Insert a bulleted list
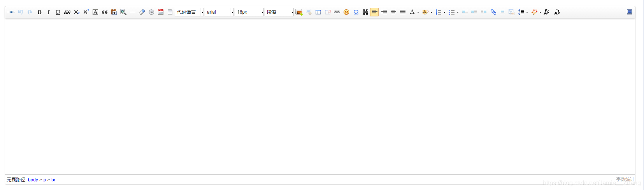This screenshot has width=644, height=190. [x=451, y=12]
